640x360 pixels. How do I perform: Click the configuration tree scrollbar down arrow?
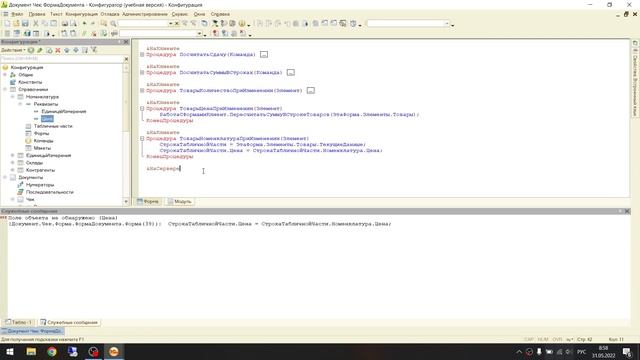(x=126, y=202)
